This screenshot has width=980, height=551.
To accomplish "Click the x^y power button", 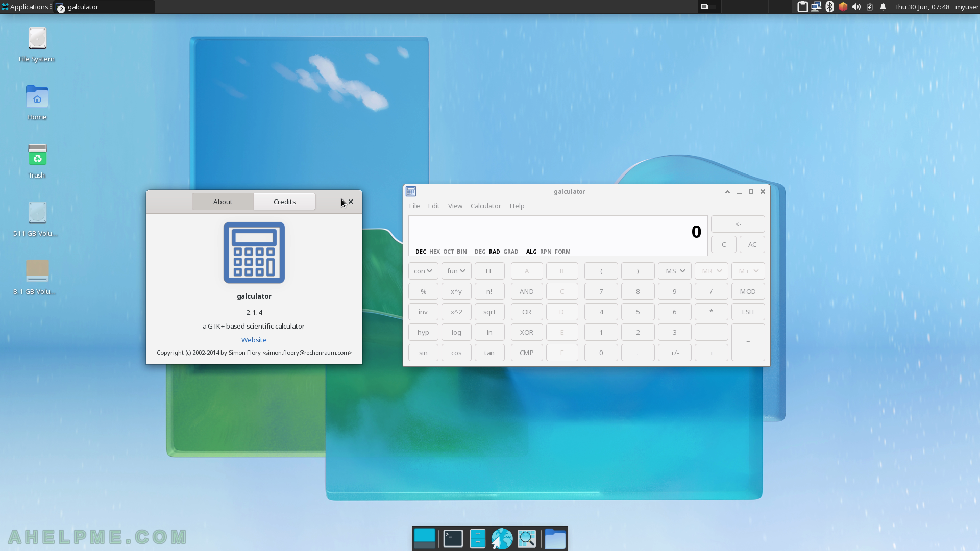I will 456,291.
